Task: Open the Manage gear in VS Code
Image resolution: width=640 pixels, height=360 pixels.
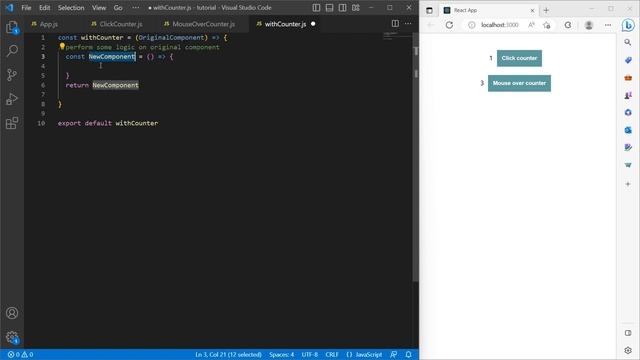Action: (12, 337)
